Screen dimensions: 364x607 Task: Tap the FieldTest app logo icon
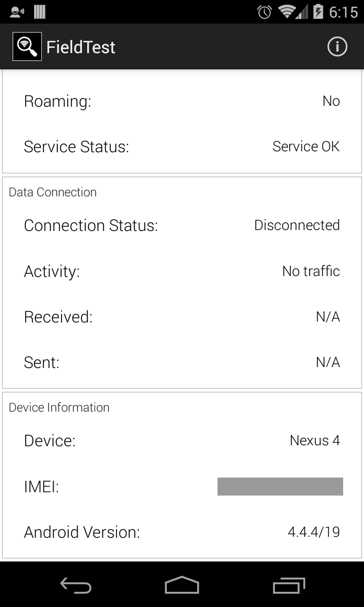tap(27, 46)
